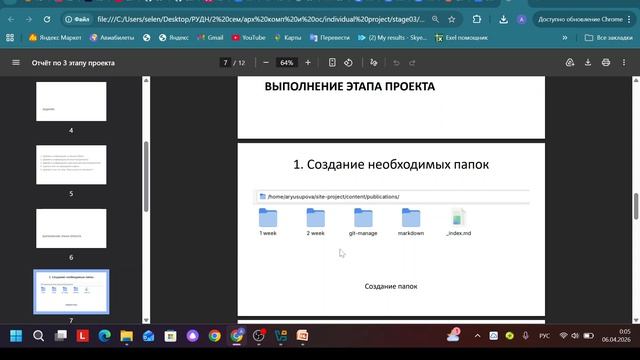Select page 7 thumbnail
640x360 pixels.
(71, 291)
